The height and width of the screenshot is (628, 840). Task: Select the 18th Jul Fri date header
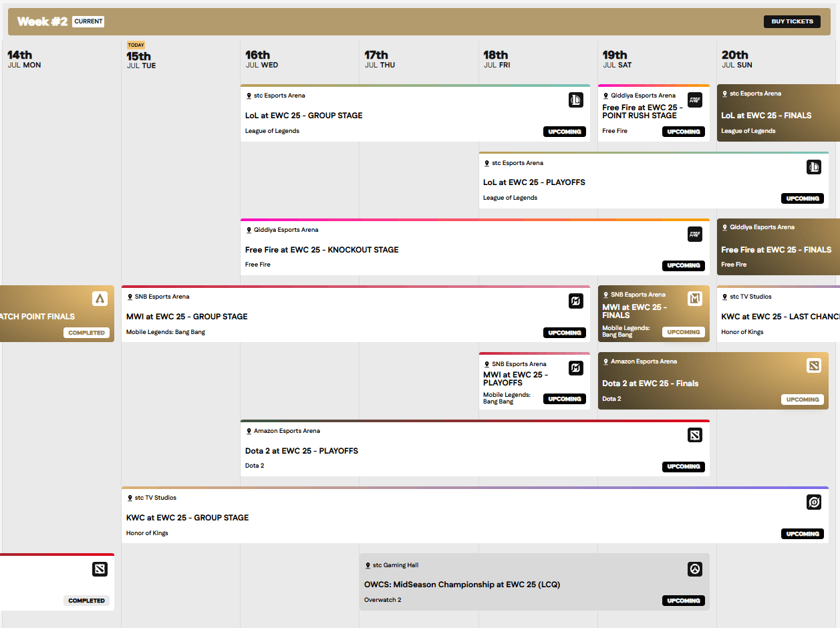(x=497, y=59)
